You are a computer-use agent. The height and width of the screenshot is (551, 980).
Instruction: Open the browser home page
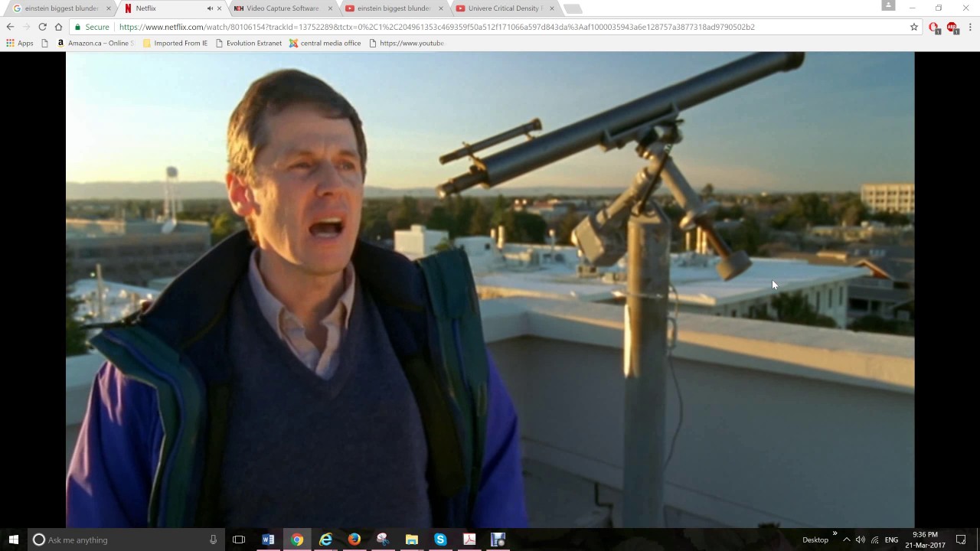58,27
